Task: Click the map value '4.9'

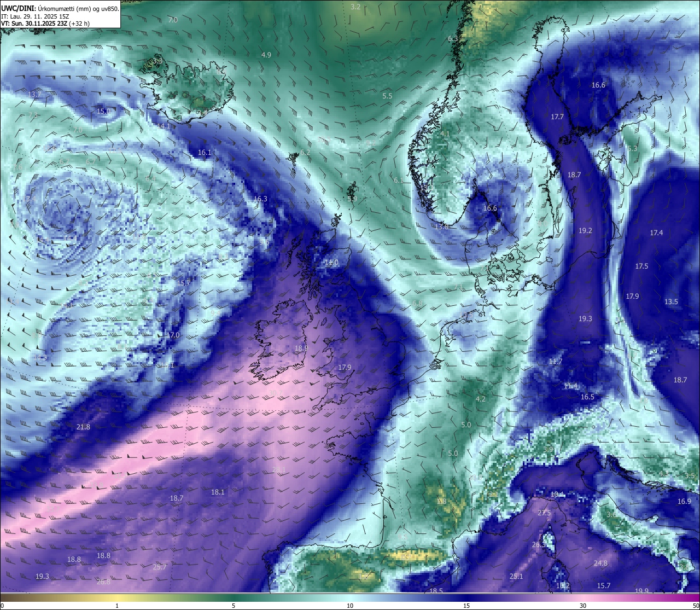Action: point(266,55)
